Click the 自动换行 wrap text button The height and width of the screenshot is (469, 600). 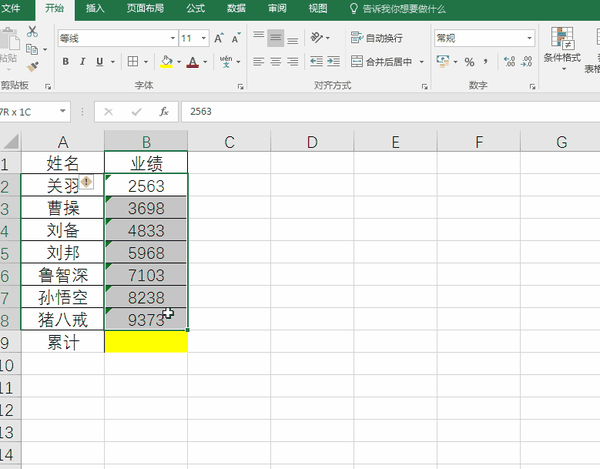pos(377,38)
